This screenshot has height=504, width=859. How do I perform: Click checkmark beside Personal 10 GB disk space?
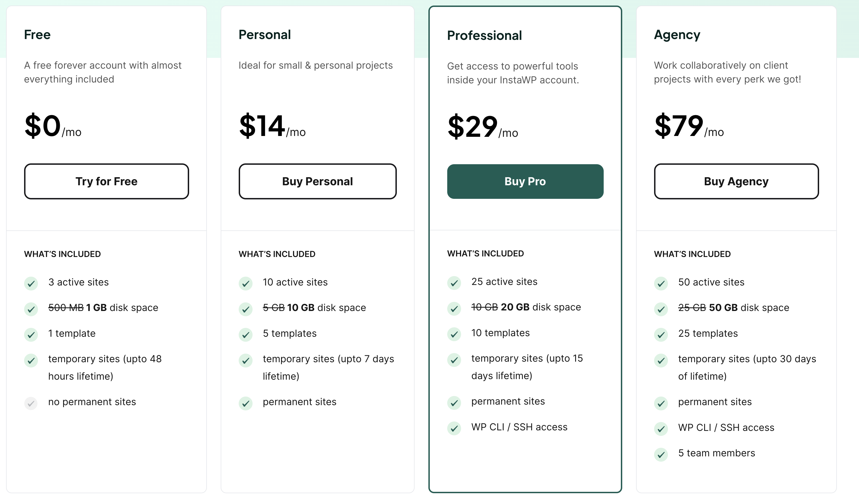coord(245,309)
